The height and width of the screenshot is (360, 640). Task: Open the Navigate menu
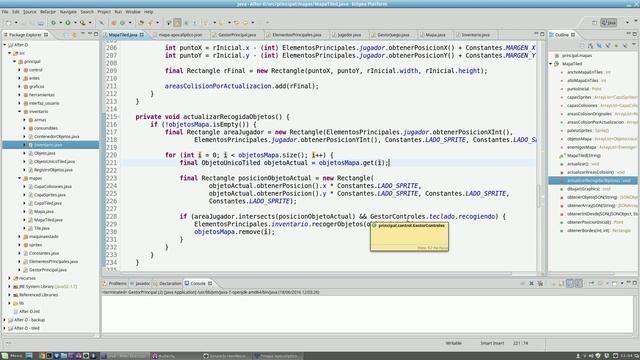tap(68, 12)
